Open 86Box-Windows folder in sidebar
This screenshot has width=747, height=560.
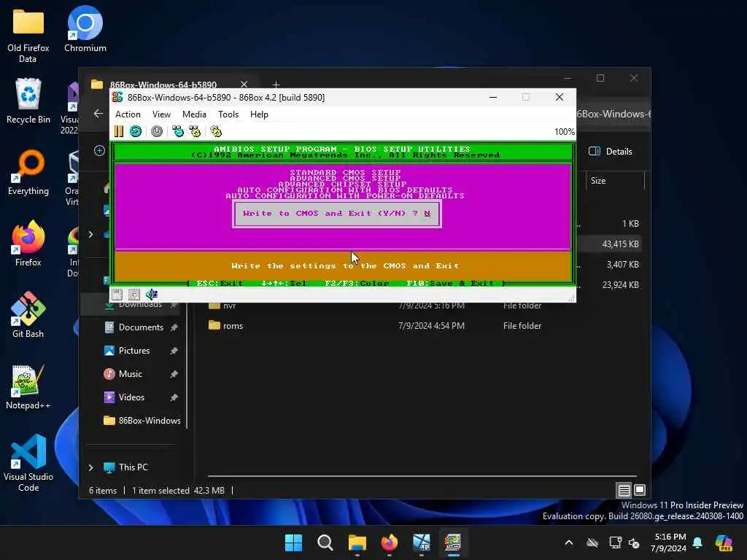point(142,421)
